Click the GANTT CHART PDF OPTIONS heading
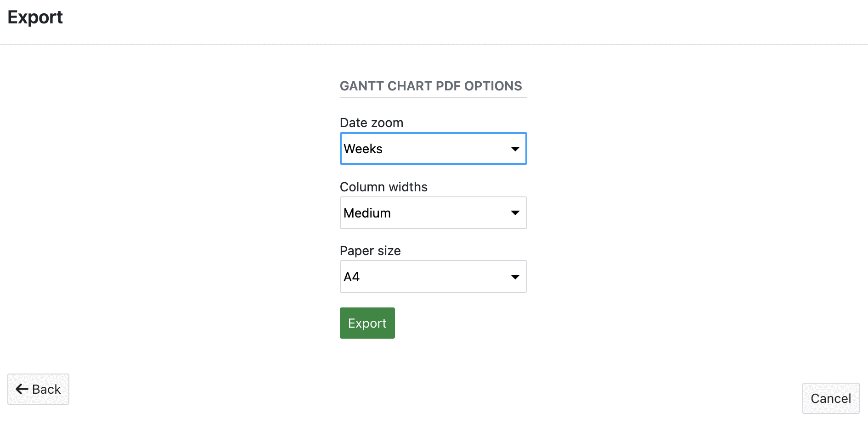 [430, 86]
